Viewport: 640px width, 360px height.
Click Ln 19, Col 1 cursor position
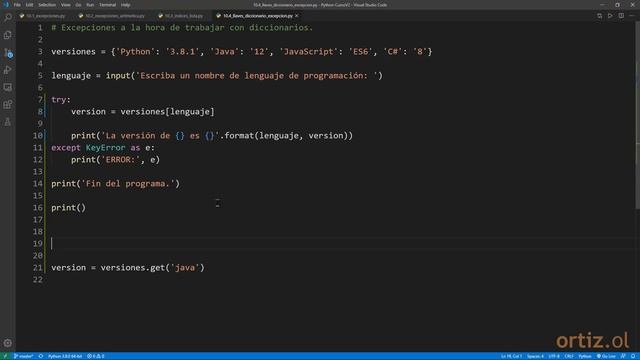tap(511, 356)
